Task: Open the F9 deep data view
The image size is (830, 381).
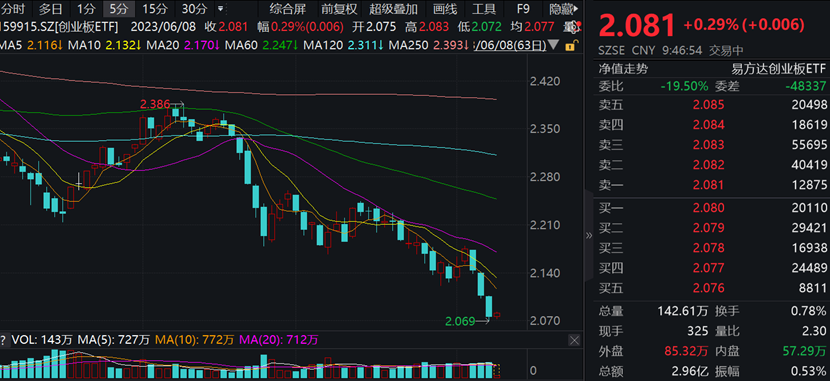Action: pyautogui.click(x=523, y=8)
